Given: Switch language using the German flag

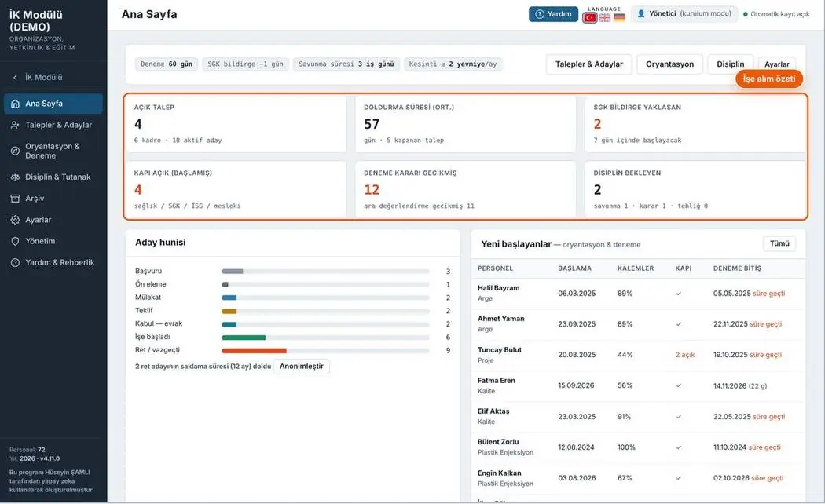Looking at the screenshot, I should pos(619,18).
